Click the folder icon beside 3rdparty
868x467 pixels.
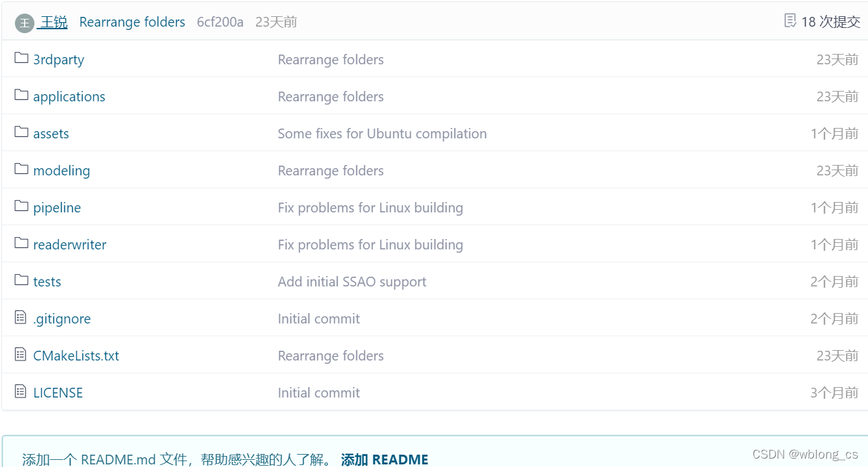coord(19,59)
